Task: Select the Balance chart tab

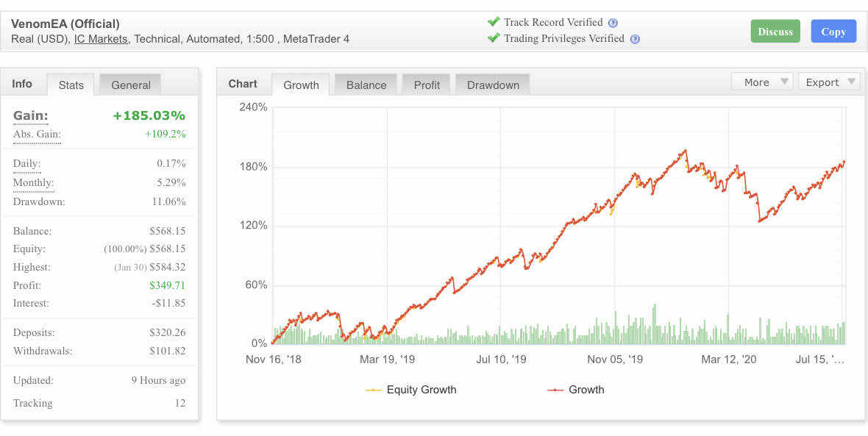Action: coord(366,85)
